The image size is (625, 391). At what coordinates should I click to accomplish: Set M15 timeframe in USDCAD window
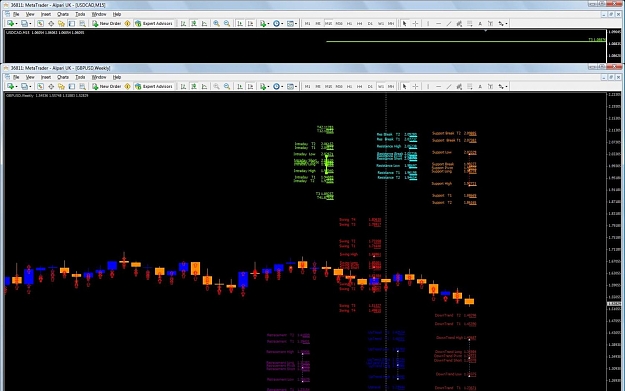coord(328,24)
